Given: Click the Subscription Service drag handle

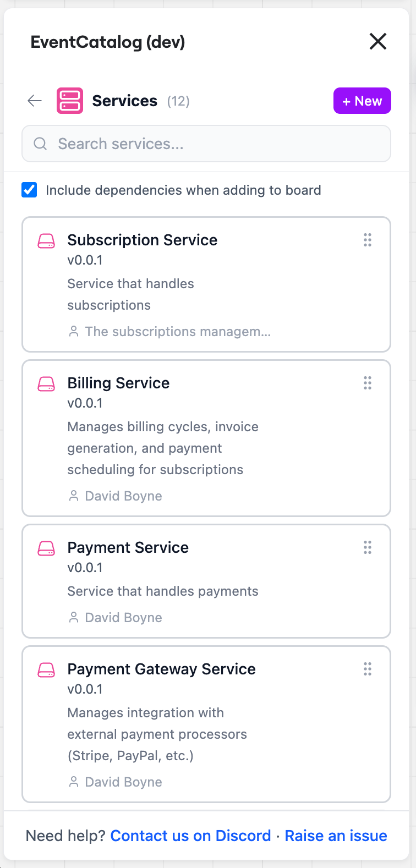Looking at the screenshot, I should (368, 240).
